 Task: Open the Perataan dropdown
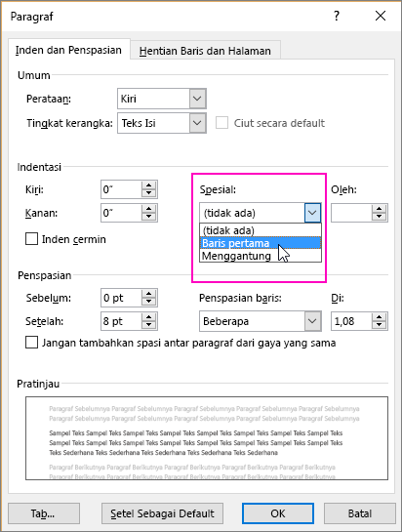click(x=197, y=99)
